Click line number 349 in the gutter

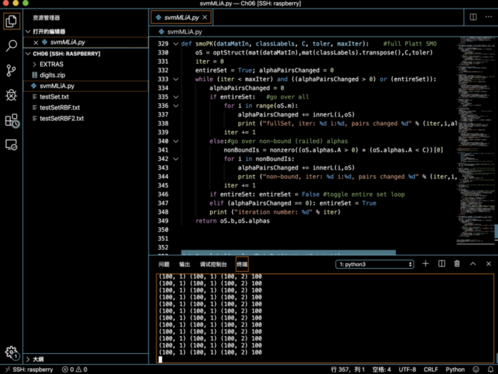pos(163,221)
